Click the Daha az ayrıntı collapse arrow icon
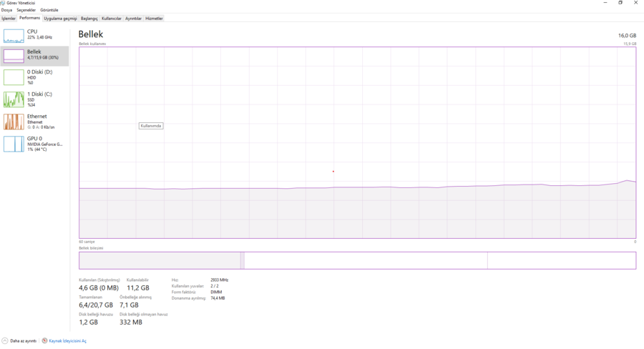Screen dimensions: 644x349 [x=5, y=341]
